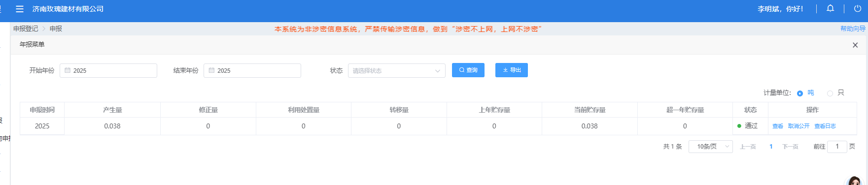The height and width of the screenshot is (185, 868).
Task: Open the 状态 dropdown
Action: coord(397,70)
